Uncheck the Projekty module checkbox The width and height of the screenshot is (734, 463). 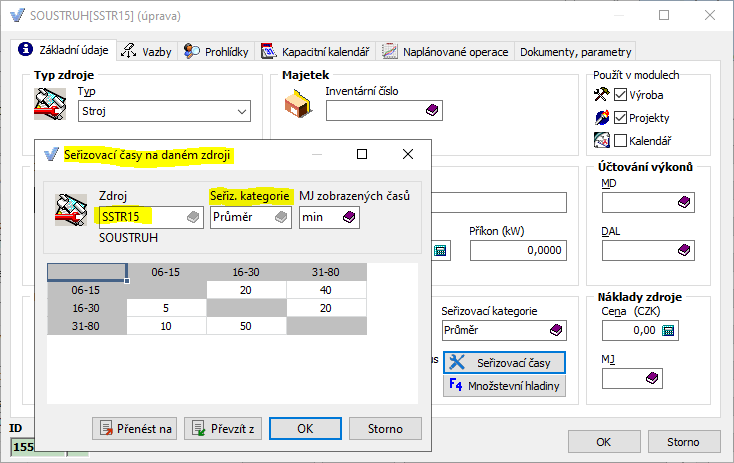point(620,118)
